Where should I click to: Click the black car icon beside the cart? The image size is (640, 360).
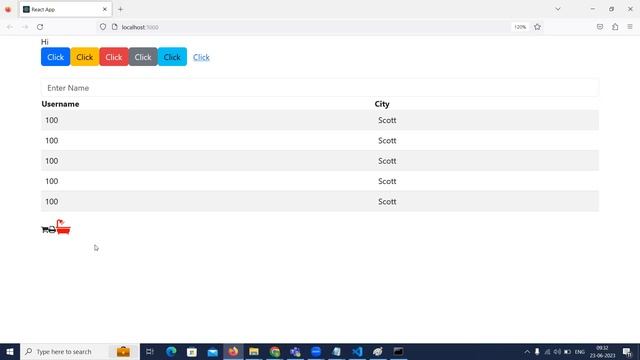click(52, 230)
